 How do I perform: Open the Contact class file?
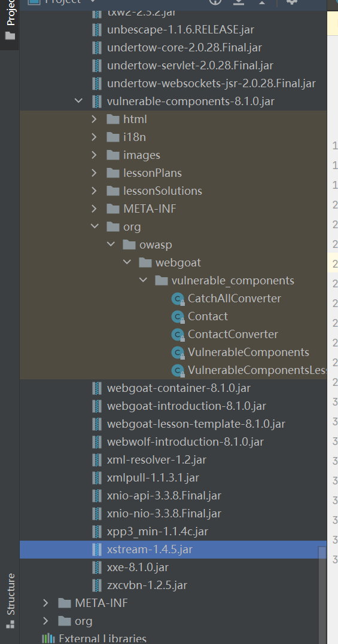208,316
